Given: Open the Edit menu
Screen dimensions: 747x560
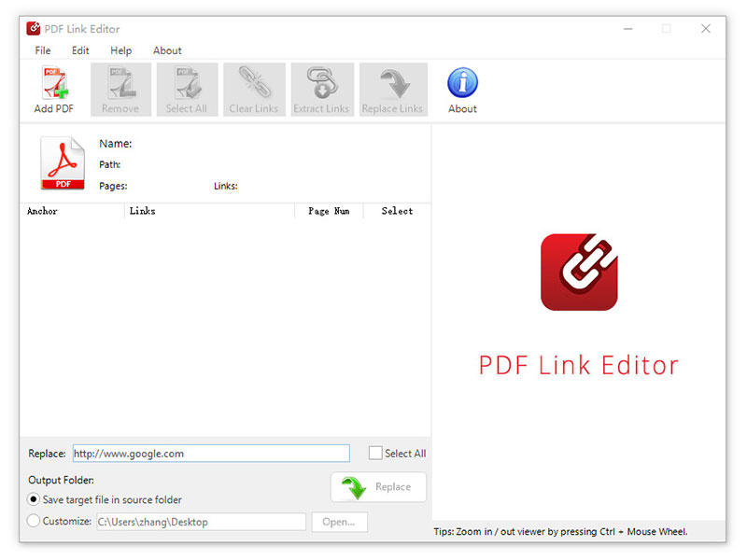Looking at the screenshot, I should 80,50.
